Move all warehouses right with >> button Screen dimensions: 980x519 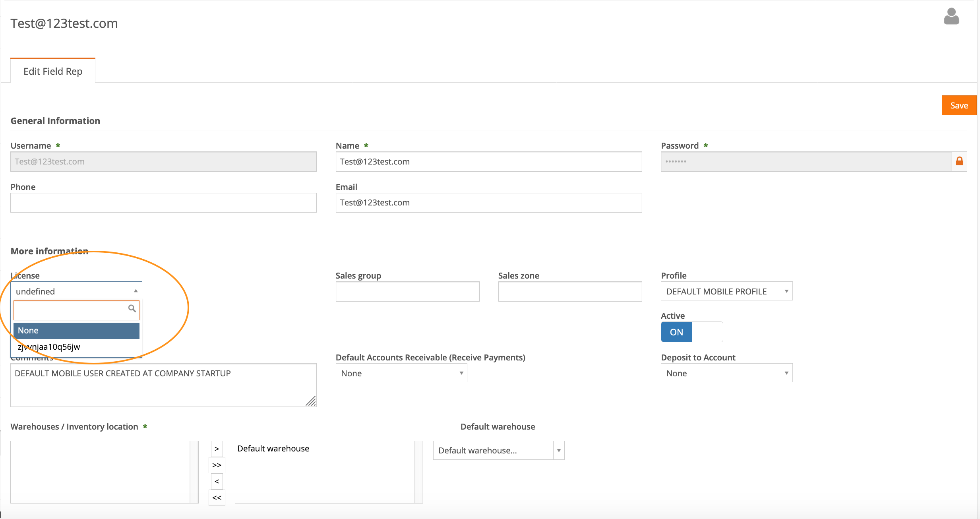coord(217,465)
